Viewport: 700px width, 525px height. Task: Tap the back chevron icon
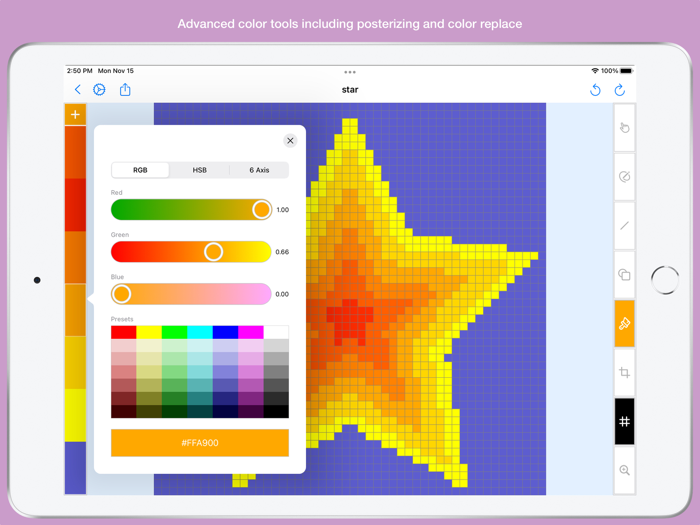(x=78, y=90)
